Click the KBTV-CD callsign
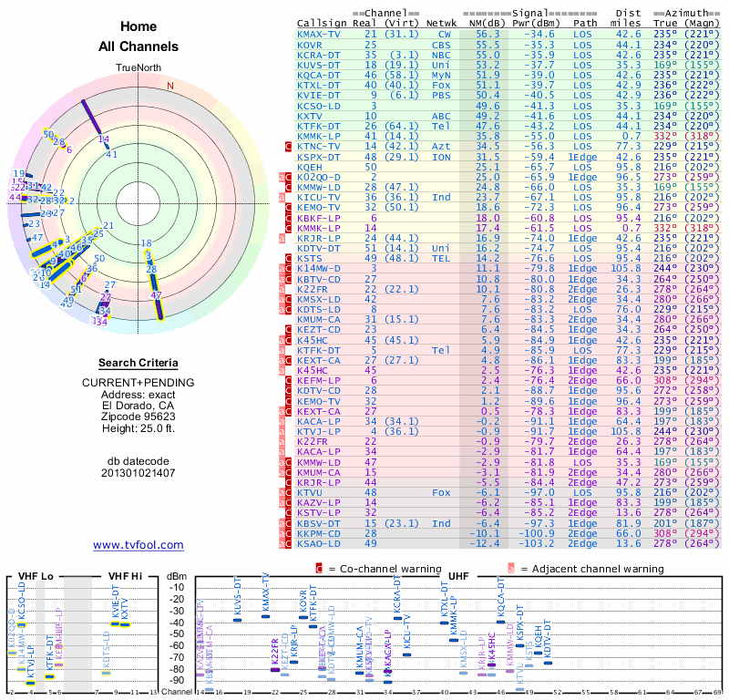Image resolution: width=729 pixels, height=700 pixels. point(319,279)
